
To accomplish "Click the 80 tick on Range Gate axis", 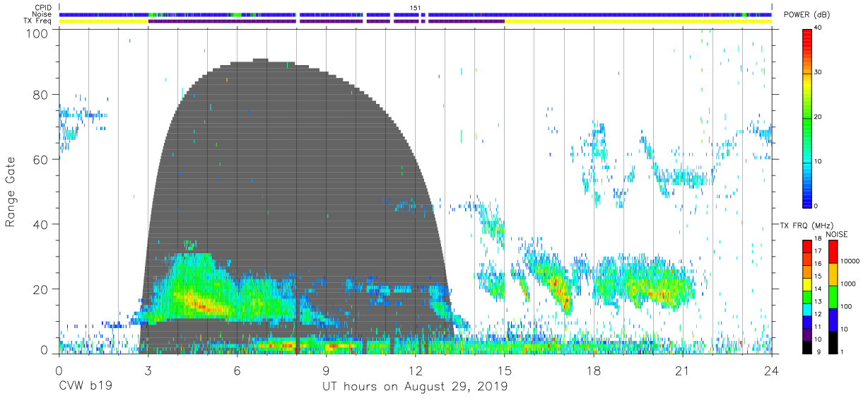I will coord(40,95).
